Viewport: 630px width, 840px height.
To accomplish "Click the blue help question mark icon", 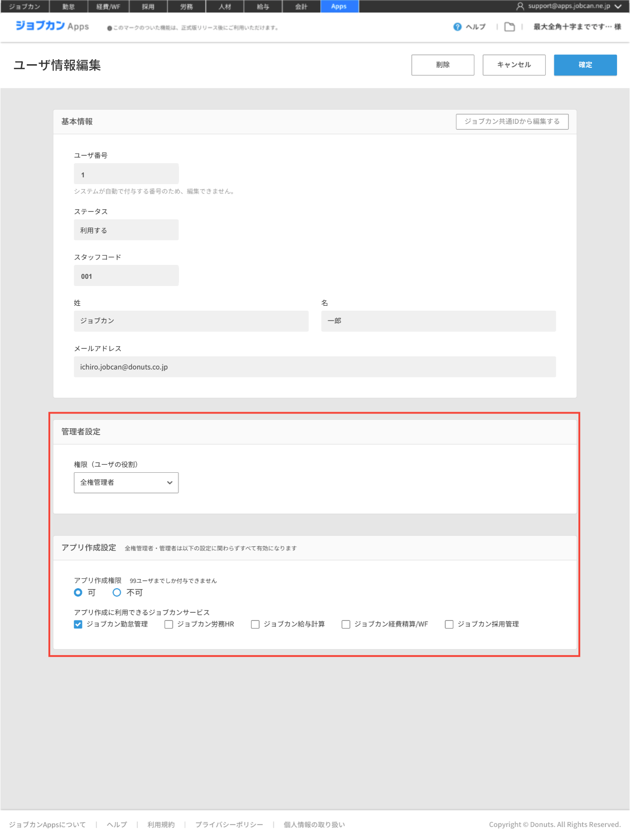I will coord(457,27).
